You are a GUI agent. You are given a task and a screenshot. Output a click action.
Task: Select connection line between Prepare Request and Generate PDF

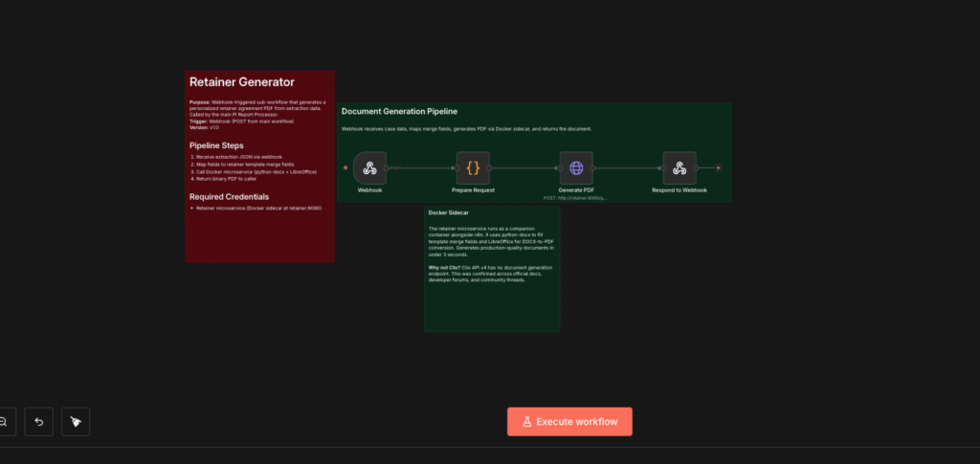pyautogui.click(x=524, y=168)
